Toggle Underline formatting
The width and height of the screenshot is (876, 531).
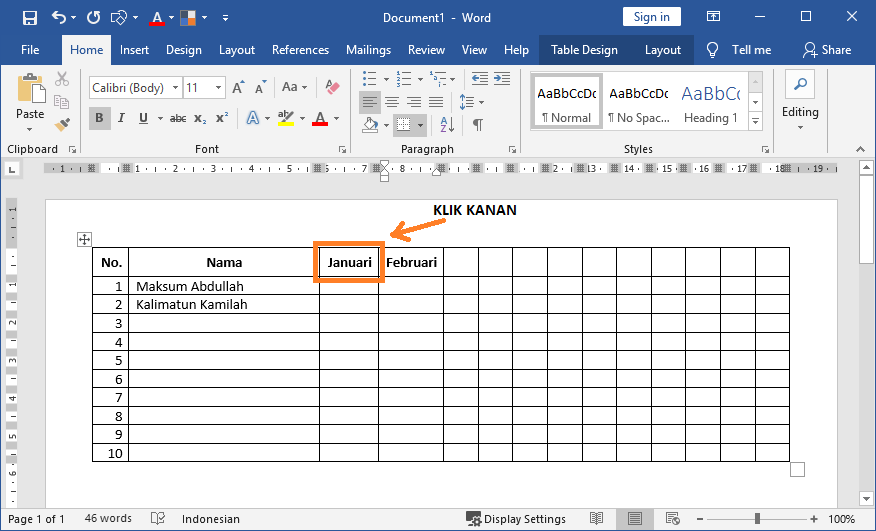click(x=143, y=118)
